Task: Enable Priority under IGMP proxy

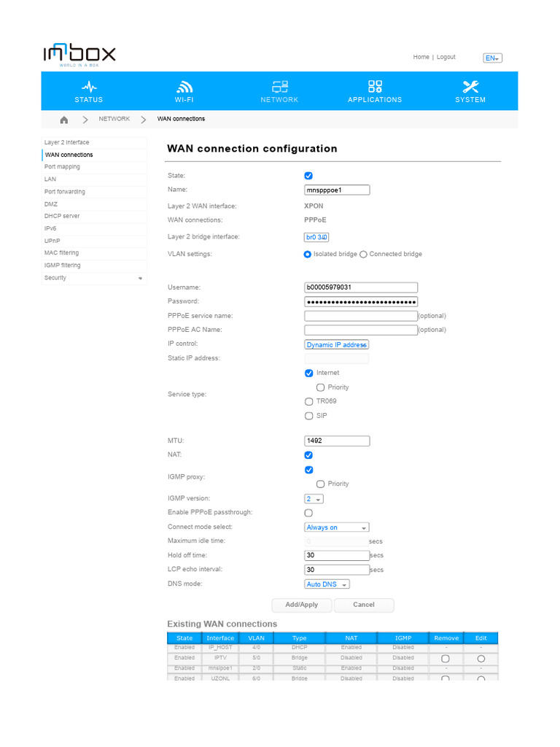Action: (x=321, y=484)
